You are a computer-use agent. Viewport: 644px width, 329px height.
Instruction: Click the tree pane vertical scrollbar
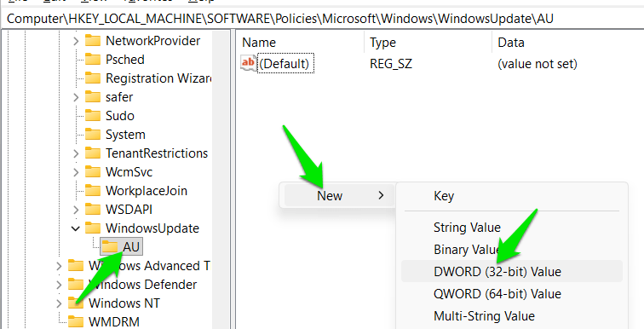coord(221,179)
